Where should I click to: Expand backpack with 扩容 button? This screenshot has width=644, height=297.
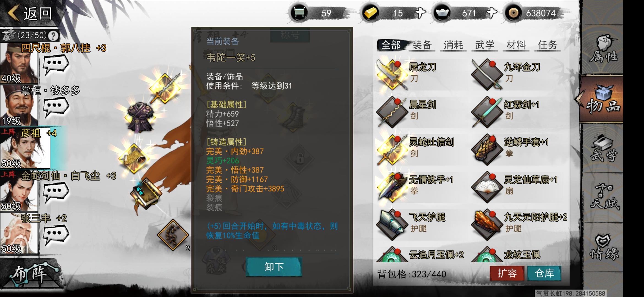coord(507,273)
